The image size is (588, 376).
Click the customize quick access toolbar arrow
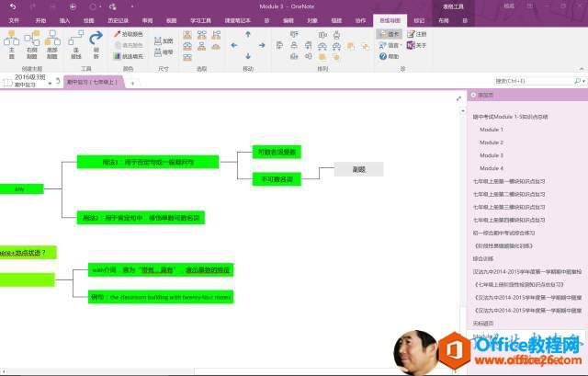coord(132,6)
